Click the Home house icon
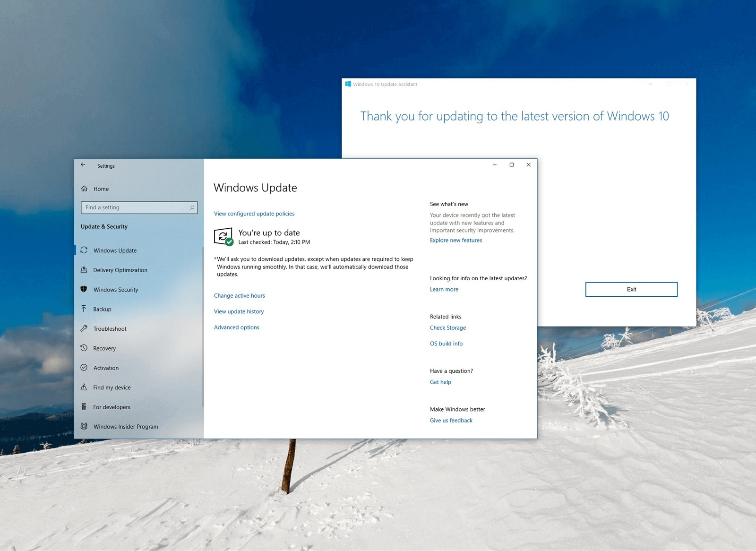This screenshot has width=756, height=551. [x=84, y=189]
